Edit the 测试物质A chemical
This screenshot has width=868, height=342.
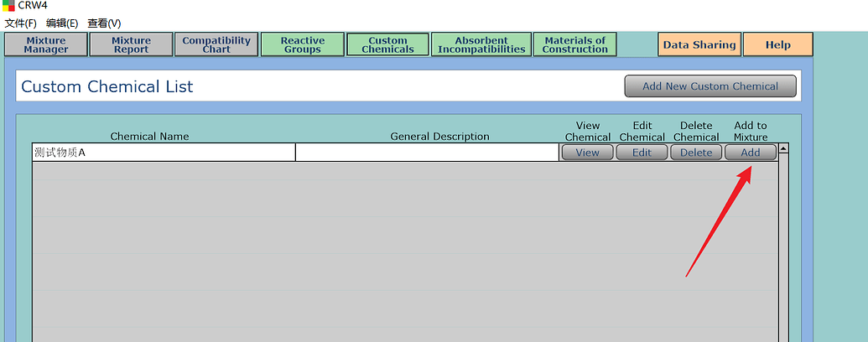point(642,153)
